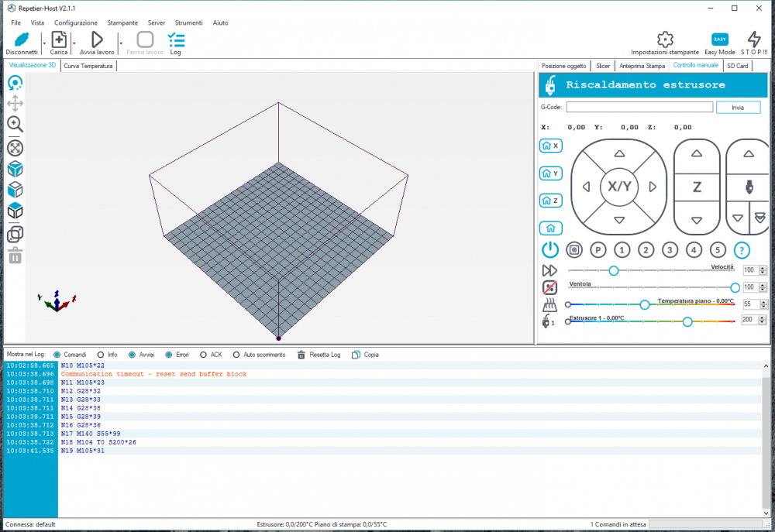Click the Velocità slider handle

pyautogui.click(x=613, y=270)
